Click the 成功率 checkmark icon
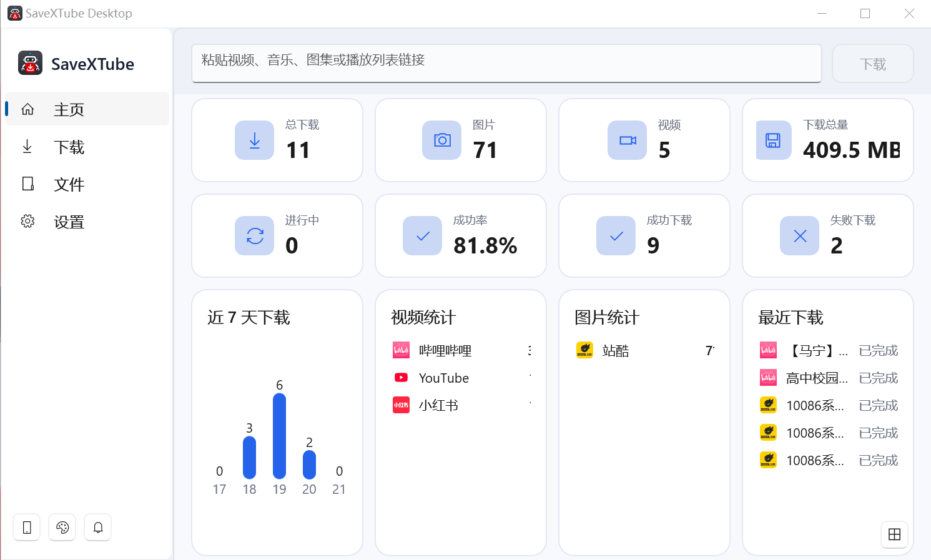 pyautogui.click(x=422, y=235)
